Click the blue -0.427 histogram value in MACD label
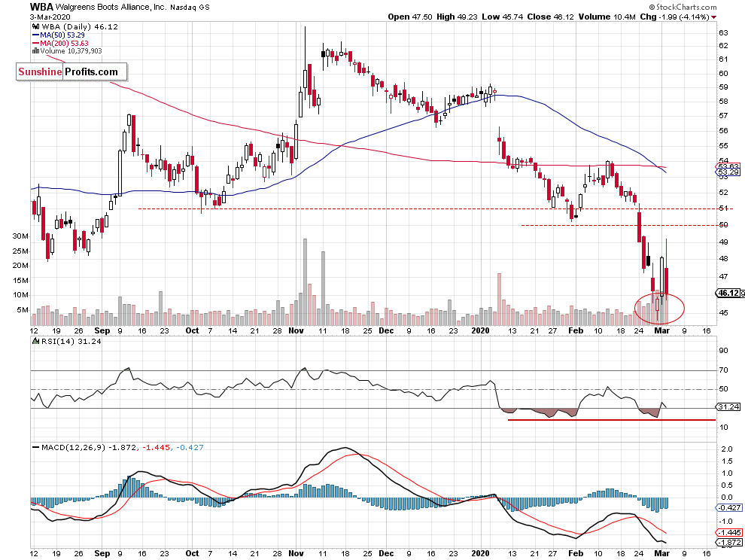The width and height of the screenshot is (745, 560). click(x=190, y=447)
